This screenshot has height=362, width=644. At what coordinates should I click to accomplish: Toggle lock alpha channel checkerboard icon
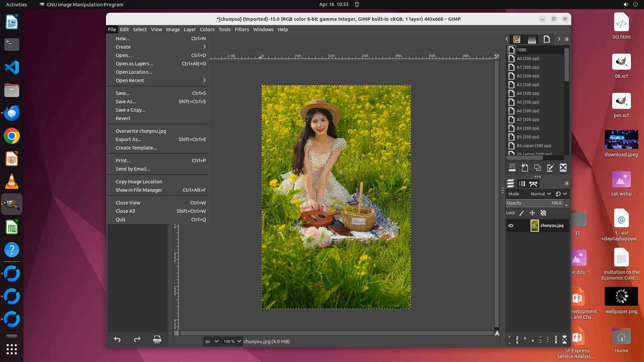click(x=543, y=213)
